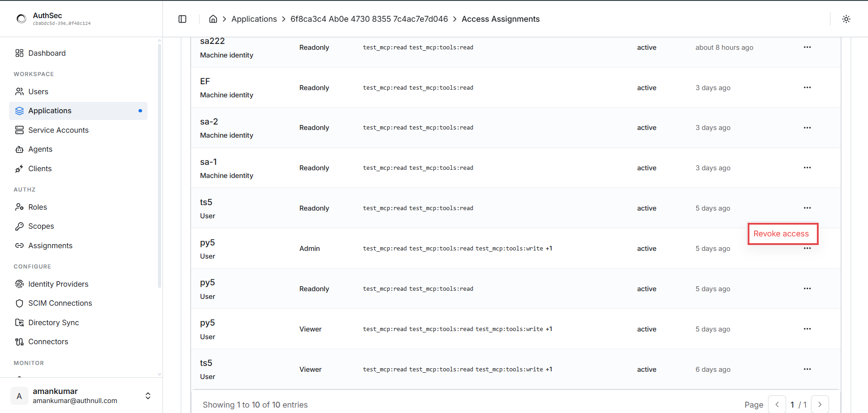Go to next page of entries

point(820,404)
